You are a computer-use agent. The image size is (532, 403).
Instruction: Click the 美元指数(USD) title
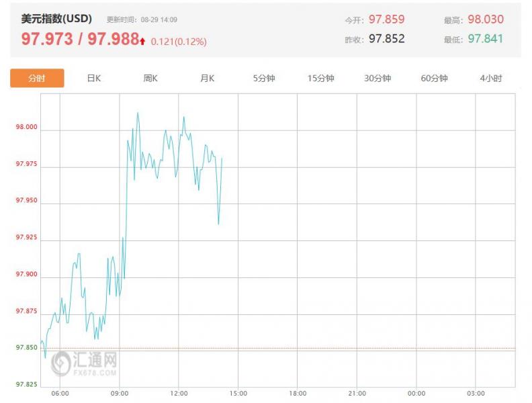point(56,19)
